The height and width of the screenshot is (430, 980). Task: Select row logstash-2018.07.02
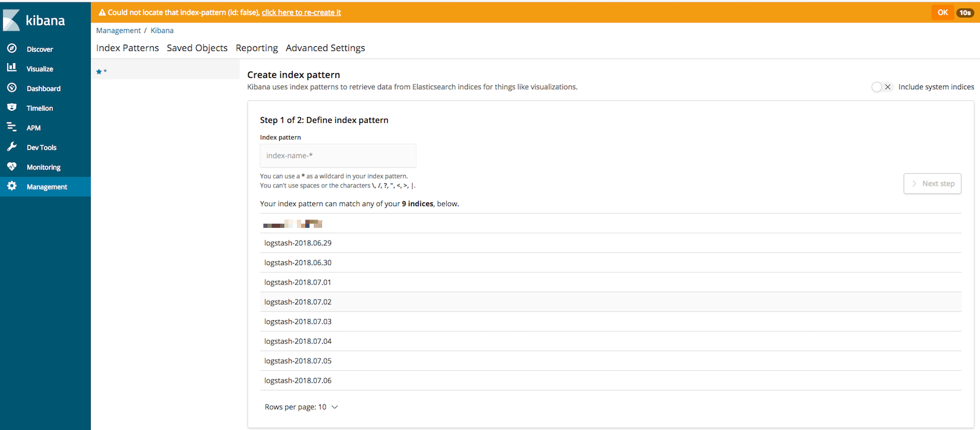coord(611,302)
